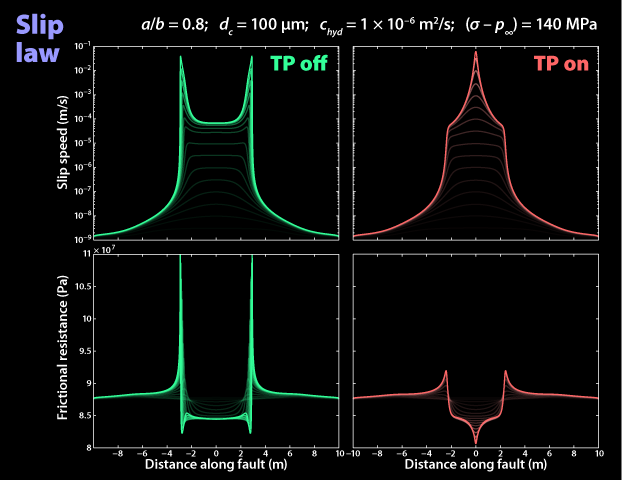The width and height of the screenshot is (622, 480).
Task: Click the green "TP off" label
Action: tap(304, 64)
